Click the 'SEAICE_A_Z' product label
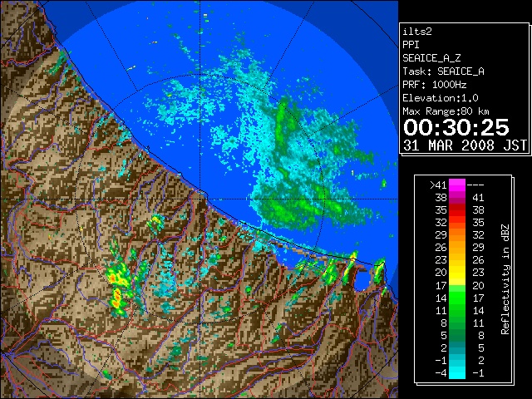 click(431, 58)
